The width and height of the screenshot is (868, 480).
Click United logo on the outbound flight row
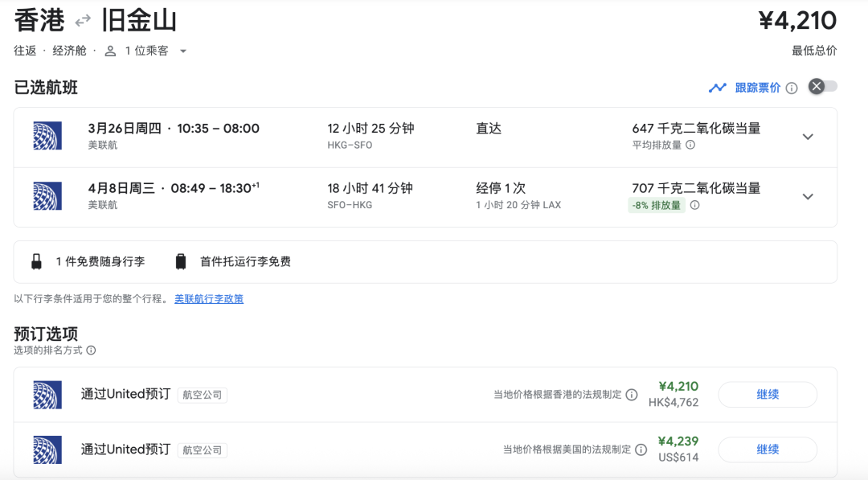coord(47,136)
